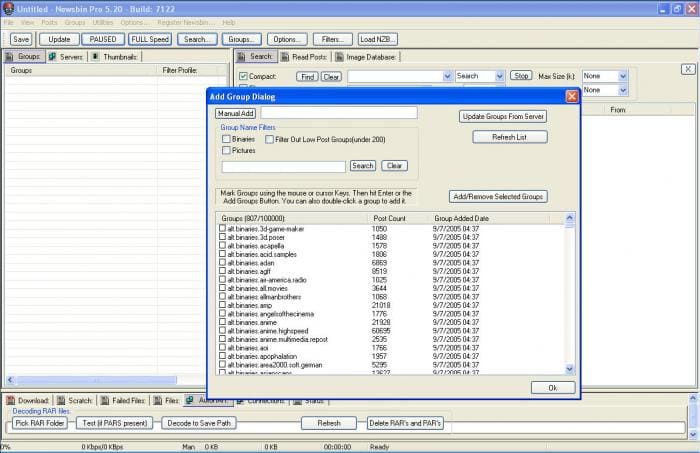Select the alt.binaries.amp row text
This screenshot has height=453, width=700.
(250, 305)
